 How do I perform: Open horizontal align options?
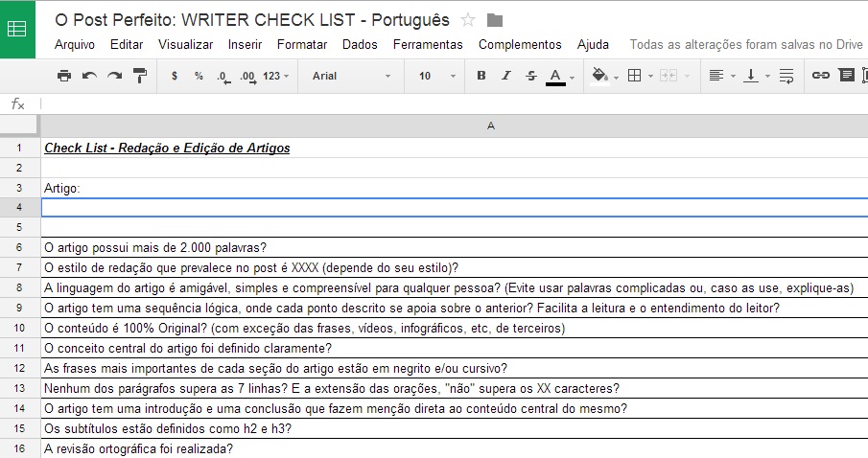tap(716, 76)
